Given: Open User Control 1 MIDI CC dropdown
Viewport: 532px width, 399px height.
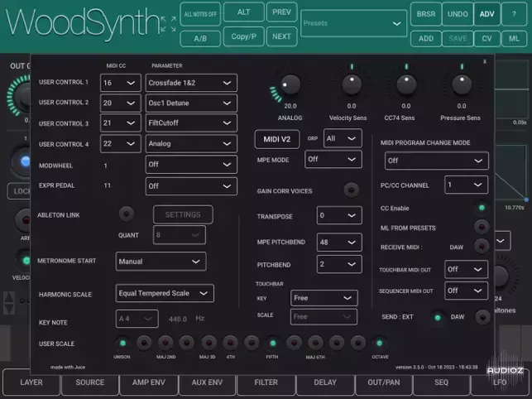Looking at the screenshot, I should [x=121, y=83].
